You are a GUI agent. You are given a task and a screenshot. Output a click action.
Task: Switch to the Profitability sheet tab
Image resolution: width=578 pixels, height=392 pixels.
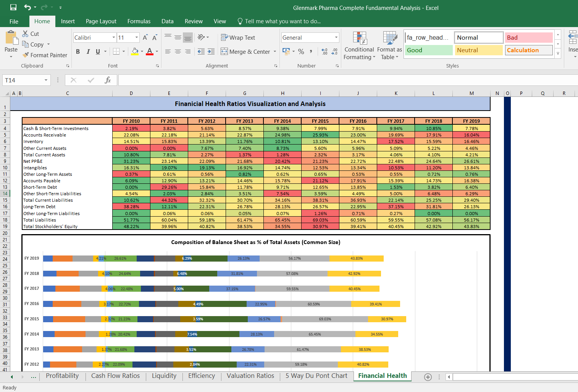pos(62,376)
